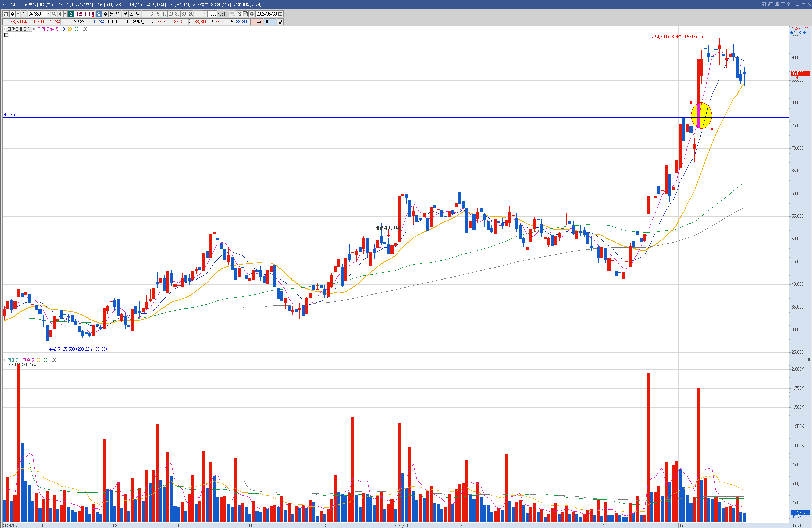This screenshot has height=528, width=812.
Task: Switch to minute (분) chart period
Action: [125, 14]
